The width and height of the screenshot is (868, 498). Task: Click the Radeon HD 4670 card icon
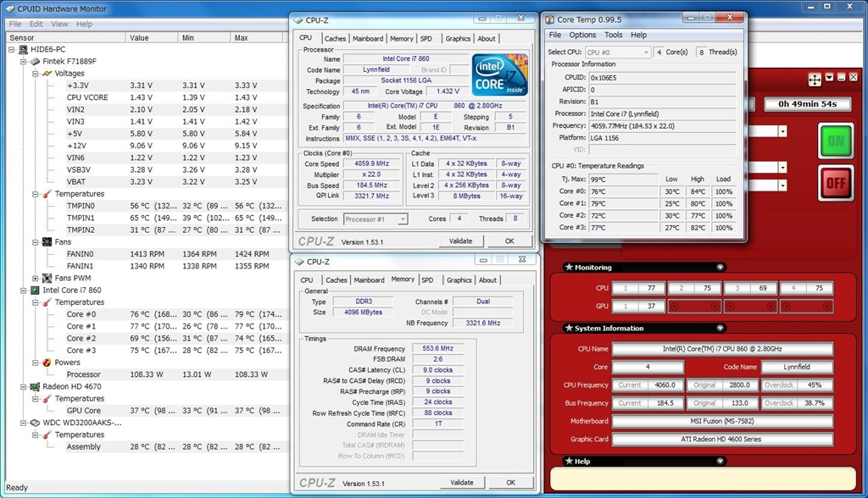pyautogui.click(x=35, y=386)
